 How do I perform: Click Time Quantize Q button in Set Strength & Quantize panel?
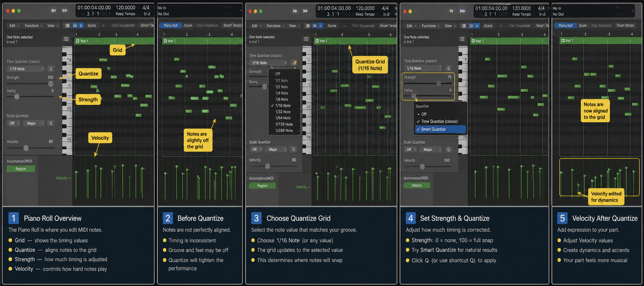click(x=448, y=68)
